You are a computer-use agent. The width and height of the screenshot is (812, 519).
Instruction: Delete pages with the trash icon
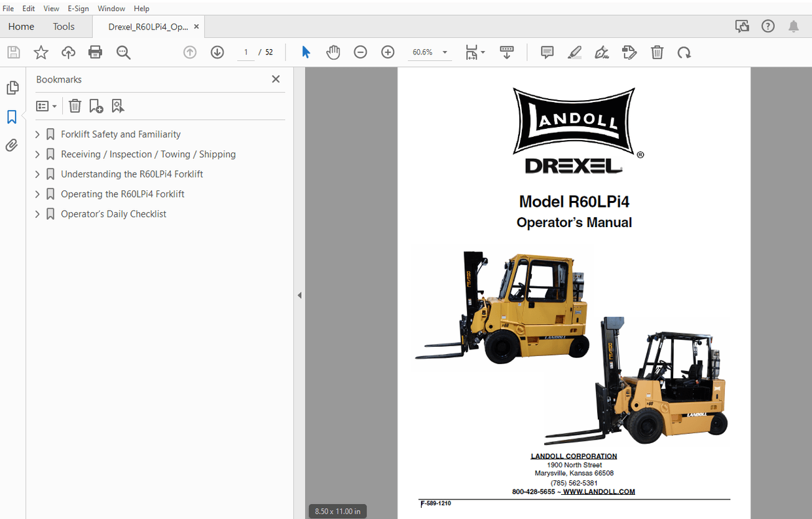tap(657, 52)
